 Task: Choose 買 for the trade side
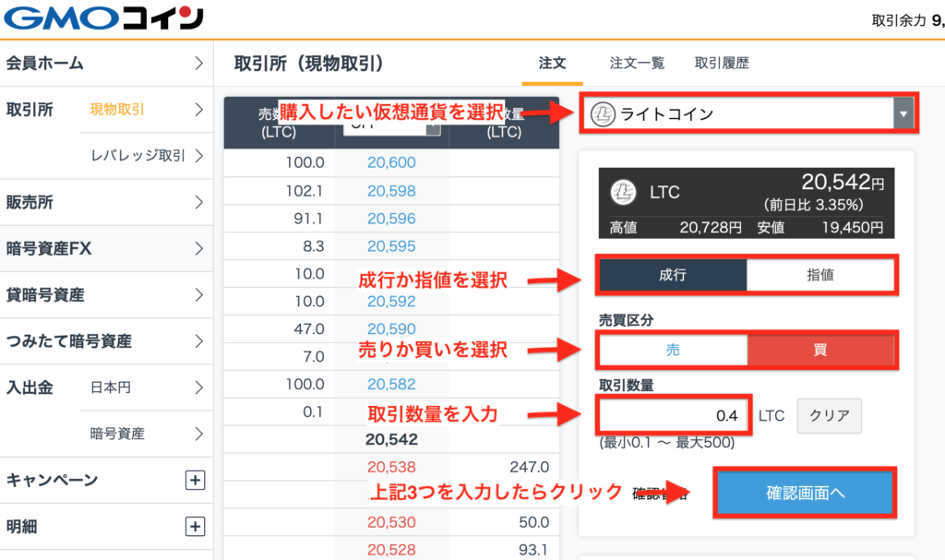pos(820,350)
